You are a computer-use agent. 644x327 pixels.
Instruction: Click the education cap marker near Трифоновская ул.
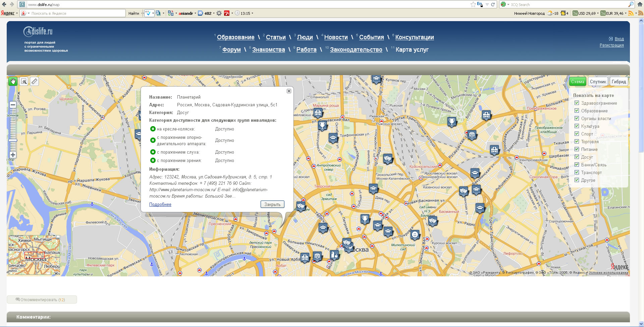[x=333, y=138]
